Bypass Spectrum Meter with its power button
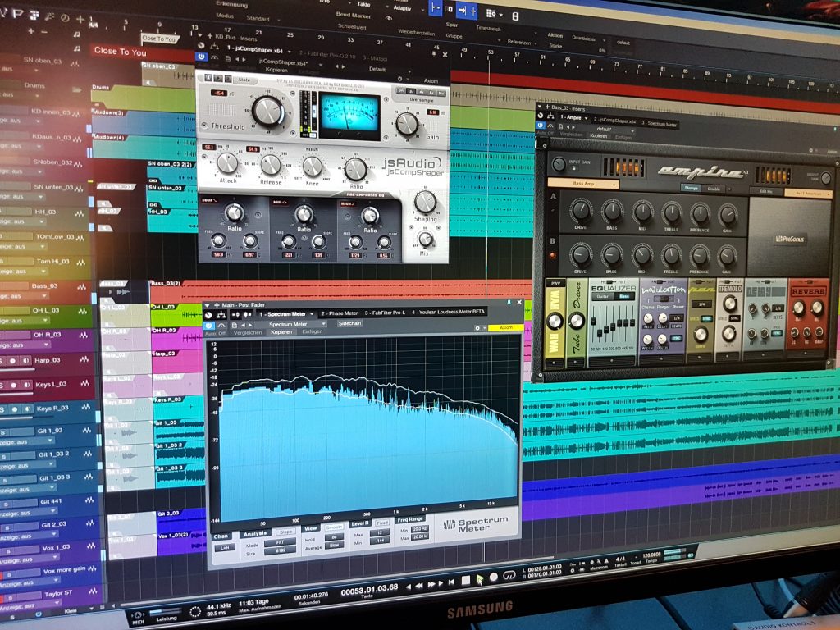This screenshot has width=840, height=630. pyautogui.click(x=208, y=325)
